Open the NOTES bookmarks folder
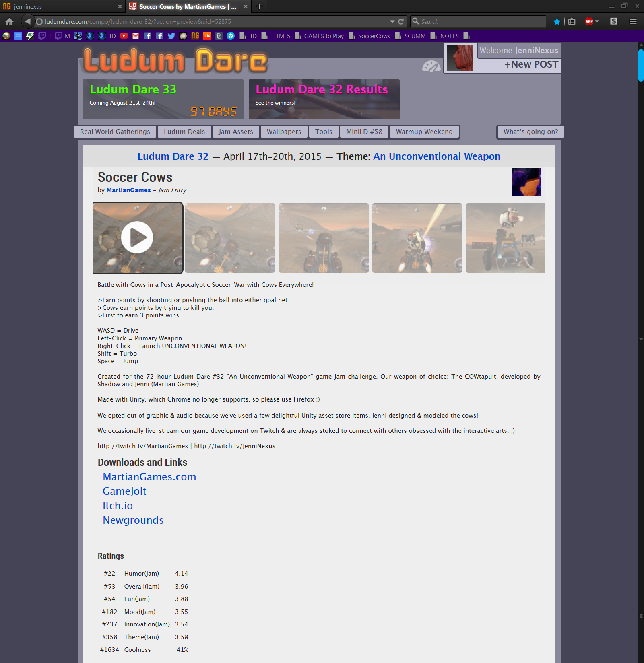The image size is (644, 663). (x=445, y=36)
